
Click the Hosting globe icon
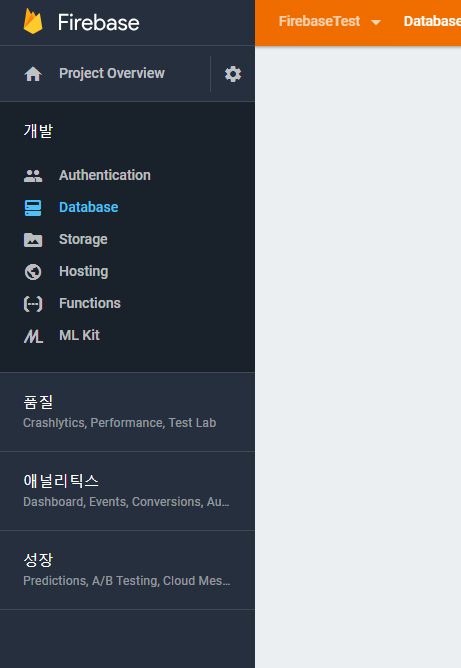click(33, 271)
